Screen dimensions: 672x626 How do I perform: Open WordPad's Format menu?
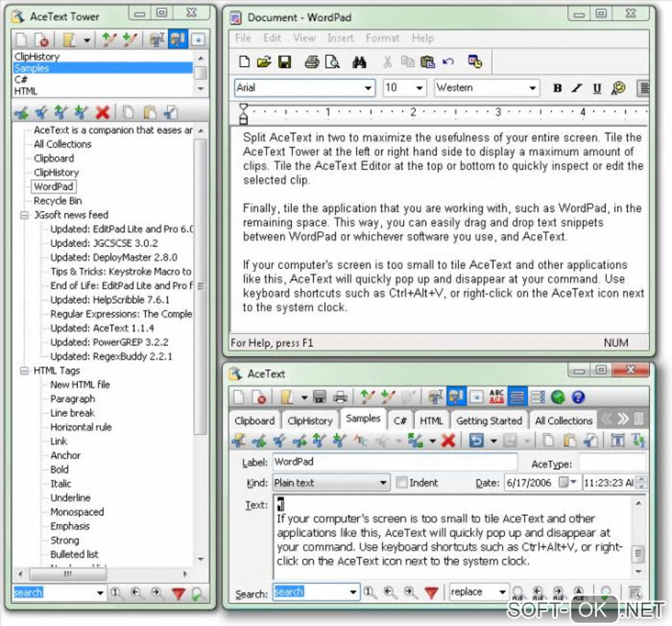pos(382,38)
